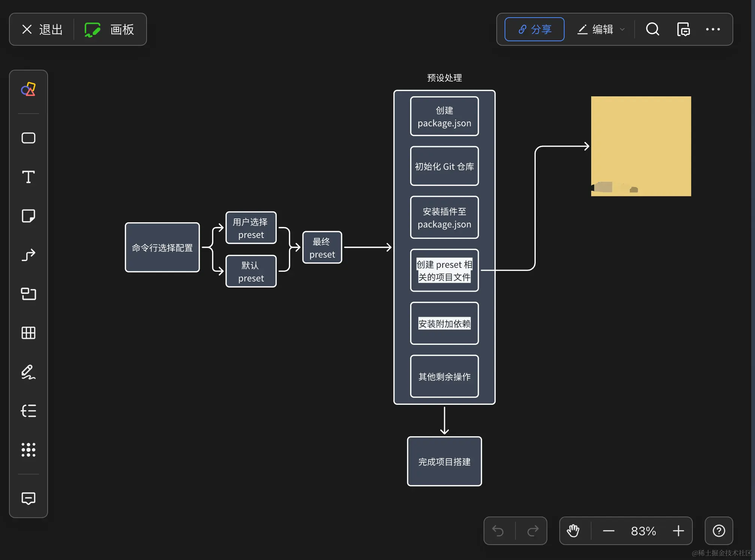Select the pen drawing tool

[28, 372]
